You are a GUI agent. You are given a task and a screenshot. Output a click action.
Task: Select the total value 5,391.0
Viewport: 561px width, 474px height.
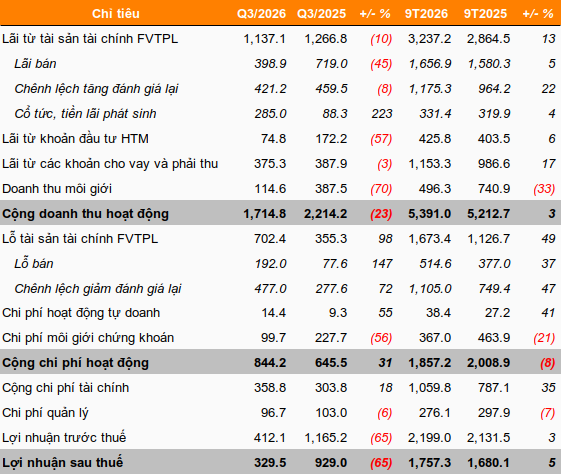point(429,214)
